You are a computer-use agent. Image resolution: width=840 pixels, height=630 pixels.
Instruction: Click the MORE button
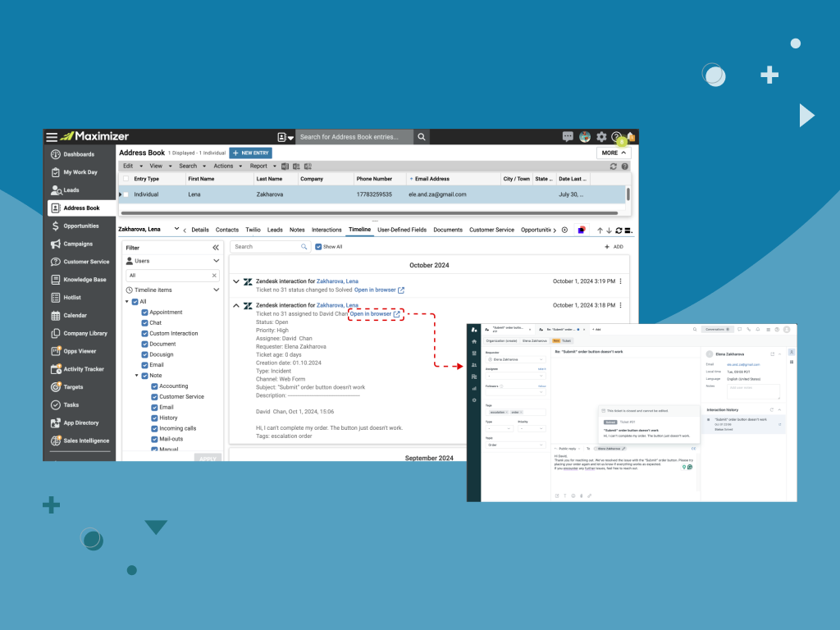pos(614,153)
